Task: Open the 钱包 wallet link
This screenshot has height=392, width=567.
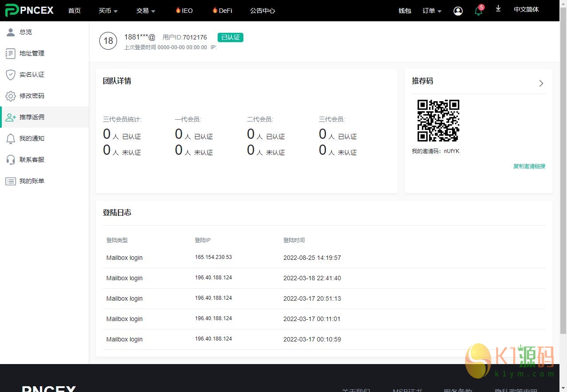Action: coord(405,11)
